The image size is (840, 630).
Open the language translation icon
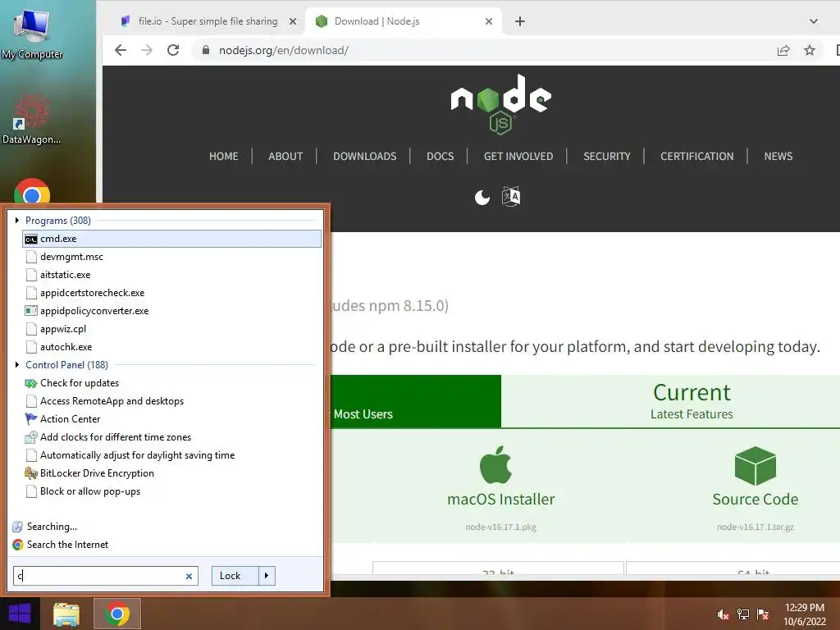click(x=511, y=197)
